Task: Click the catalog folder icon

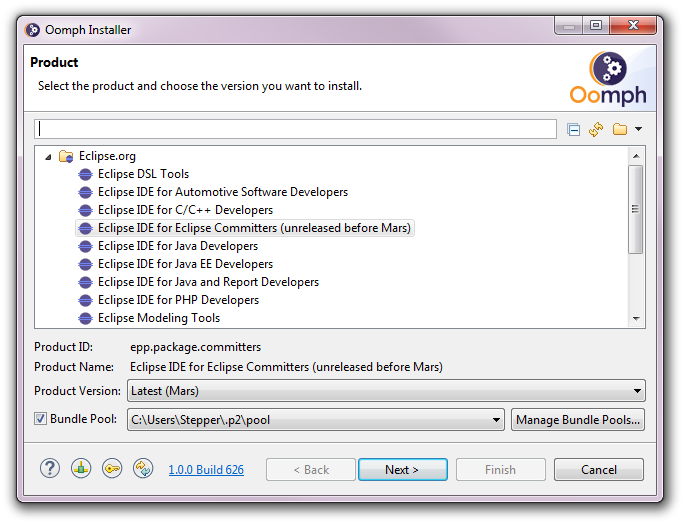Action: pos(619,129)
